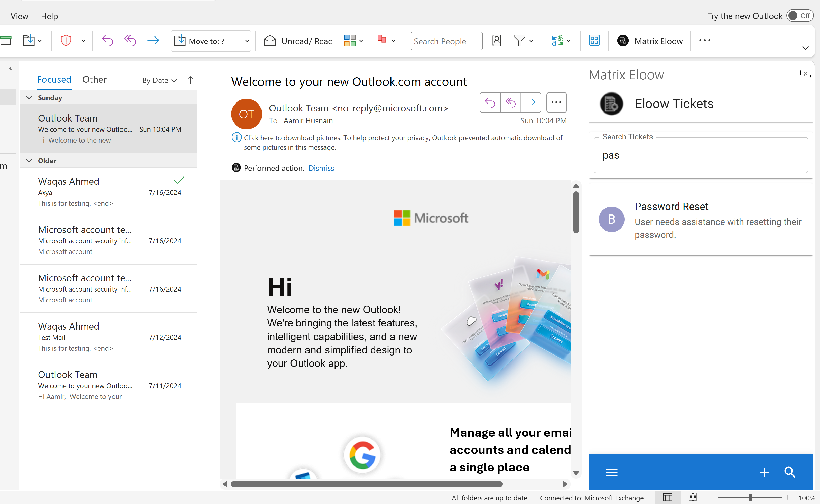Open the Junk options dropdown arrow
Viewport: 820px width, 504px height.
pyautogui.click(x=83, y=41)
